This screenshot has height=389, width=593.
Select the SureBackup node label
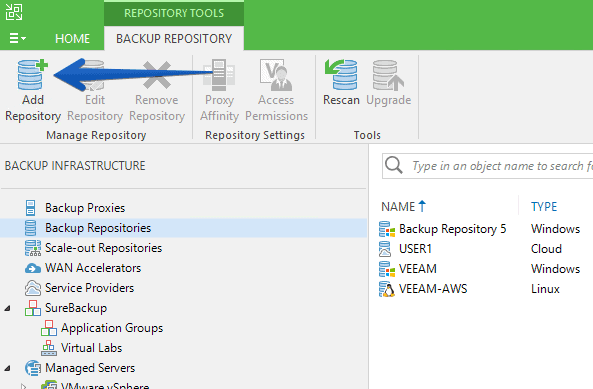(x=76, y=308)
